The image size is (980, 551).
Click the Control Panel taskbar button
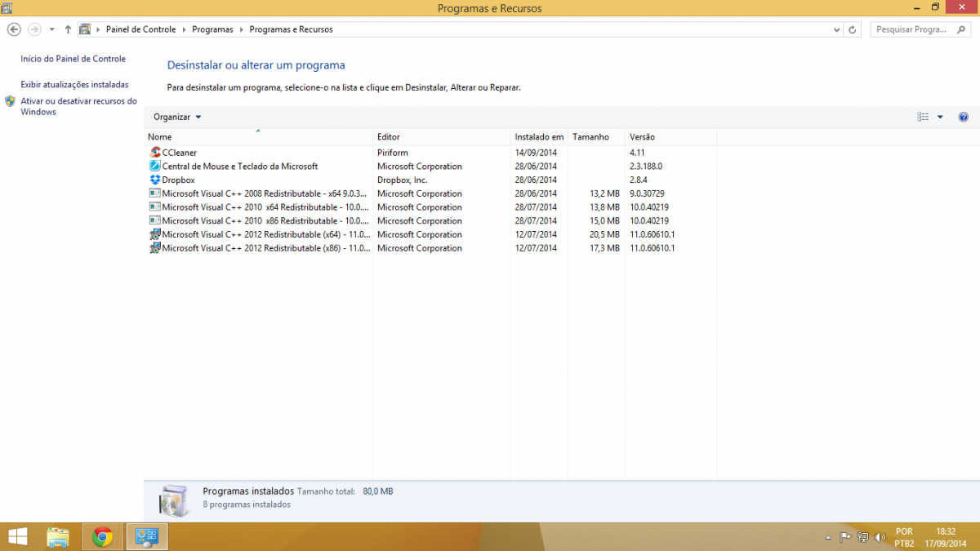click(x=147, y=536)
